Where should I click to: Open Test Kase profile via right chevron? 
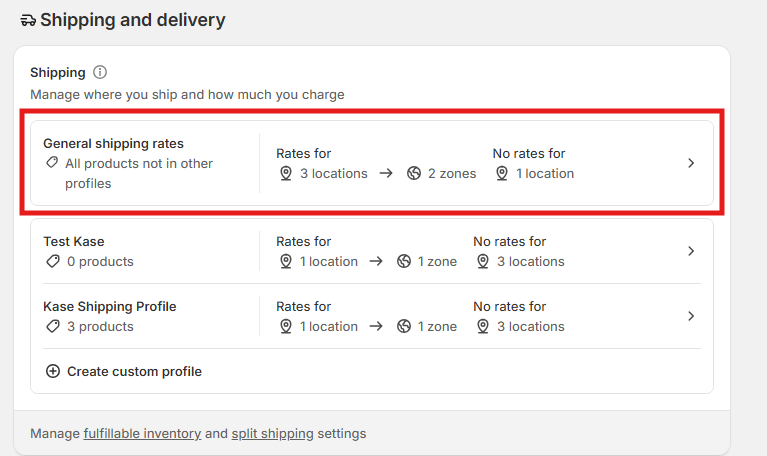[x=691, y=251]
